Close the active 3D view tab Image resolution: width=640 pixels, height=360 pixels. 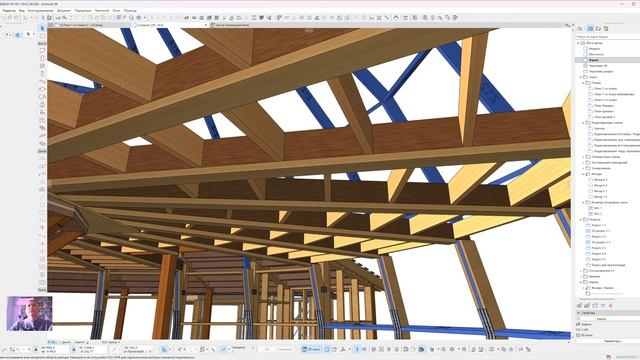tap(206, 25)
